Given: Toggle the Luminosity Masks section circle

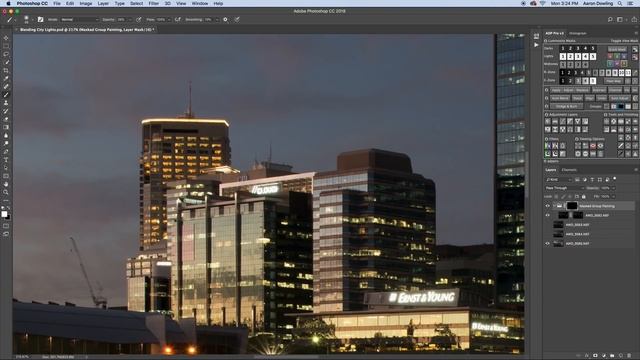Looking at the screenshot, I should (546, 41).
